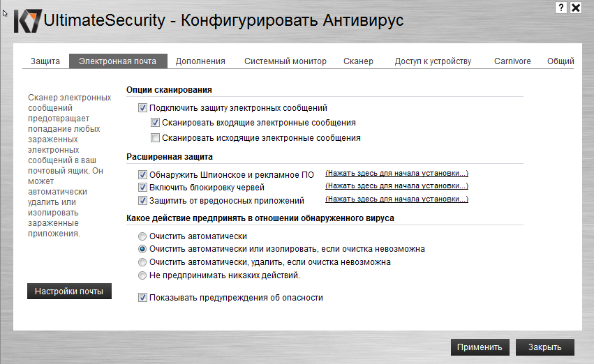Screen dimensions: 594x364
Task: Uncheck scanning of incoming email messages
Action: click(x=156, y=123)
